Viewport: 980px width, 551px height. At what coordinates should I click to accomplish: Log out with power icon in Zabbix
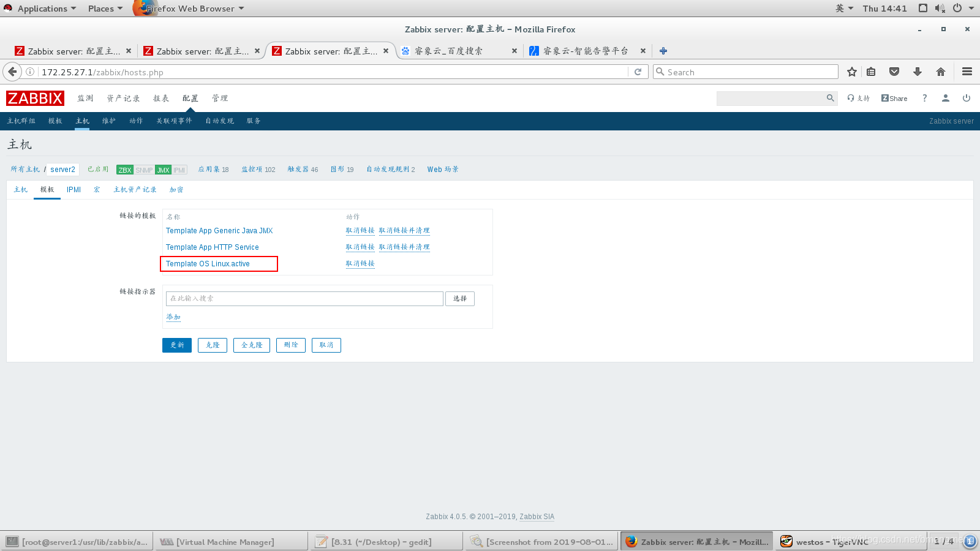tap(967, 98)
